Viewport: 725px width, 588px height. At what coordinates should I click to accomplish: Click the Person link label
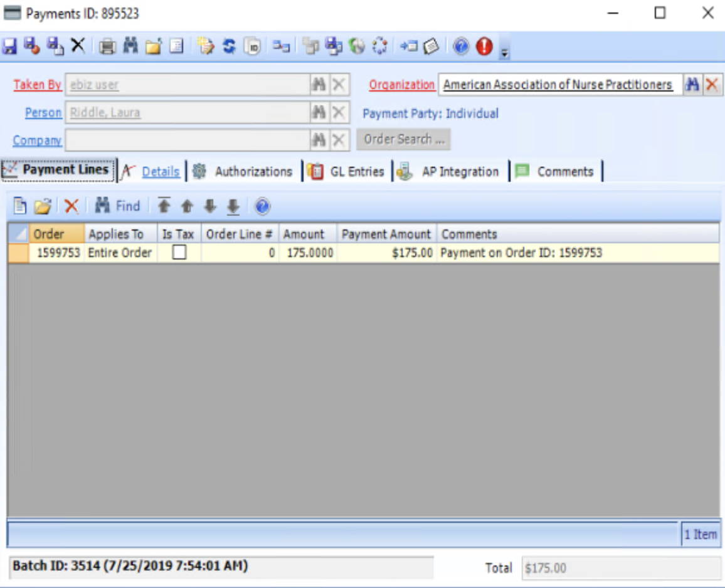43,113
